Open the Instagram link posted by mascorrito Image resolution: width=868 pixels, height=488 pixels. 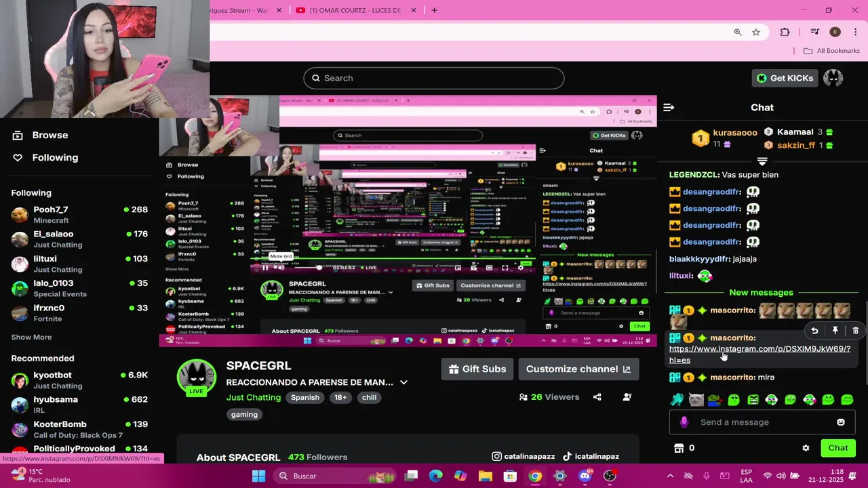pyautogui.click(x=759, y=354)
